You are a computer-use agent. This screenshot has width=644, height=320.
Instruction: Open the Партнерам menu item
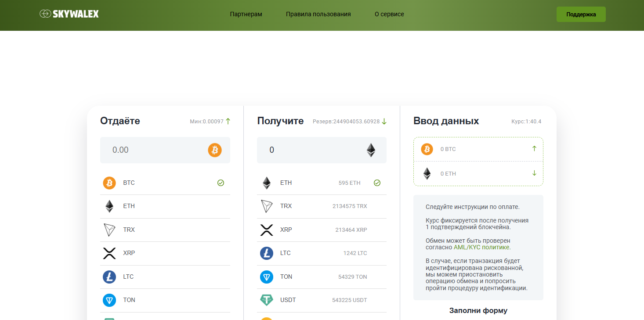pyautogui.click(x=246, y=14)
